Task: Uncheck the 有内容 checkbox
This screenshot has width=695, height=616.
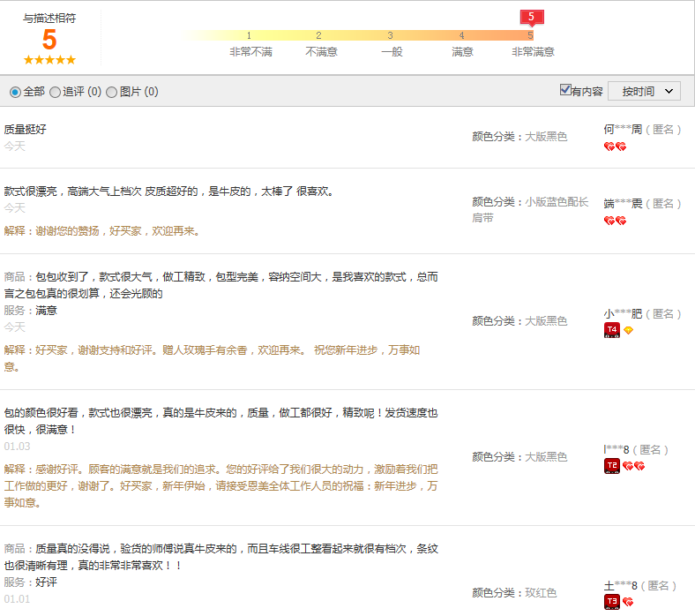Action: tap(565, 90)
